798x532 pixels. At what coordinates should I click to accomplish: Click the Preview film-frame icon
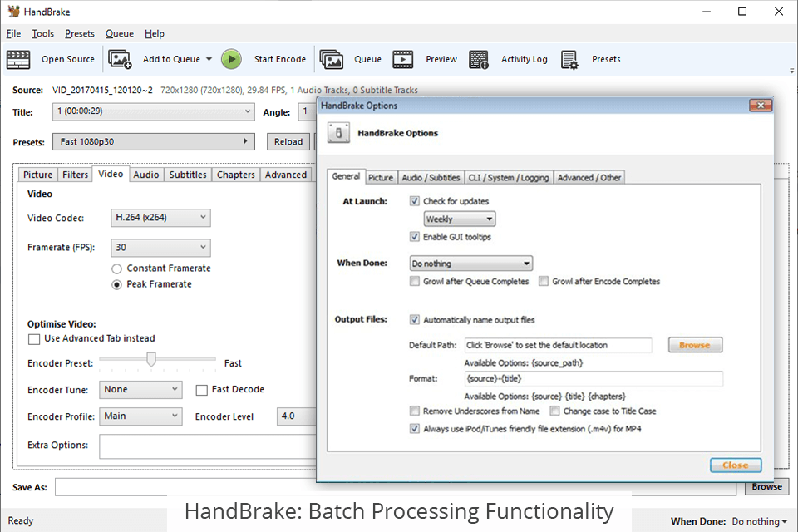(x=402, y=59)
